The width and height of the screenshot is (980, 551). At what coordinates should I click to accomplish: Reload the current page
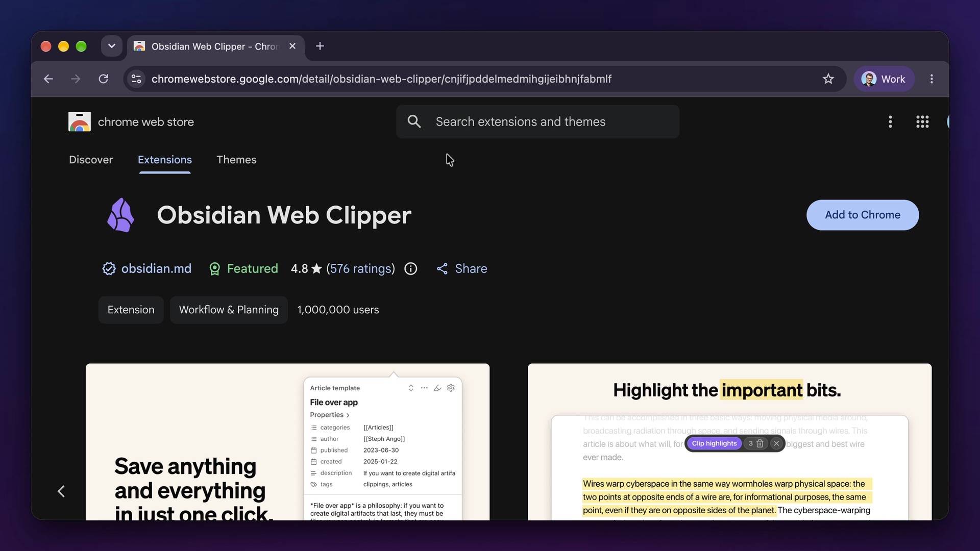[x=103, y=79]
